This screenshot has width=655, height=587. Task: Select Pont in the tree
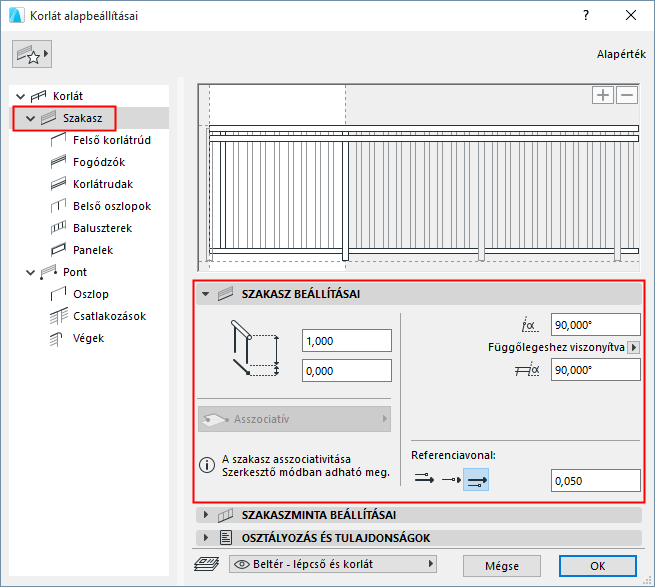(75, 272)
